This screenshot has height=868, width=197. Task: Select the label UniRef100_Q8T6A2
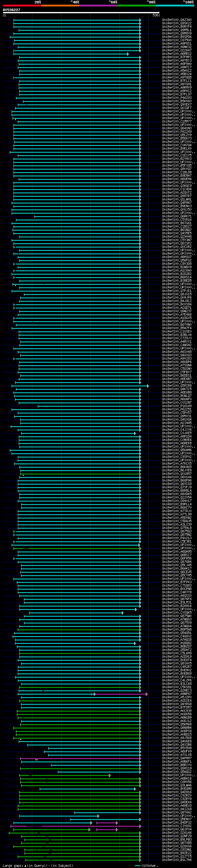176,812
